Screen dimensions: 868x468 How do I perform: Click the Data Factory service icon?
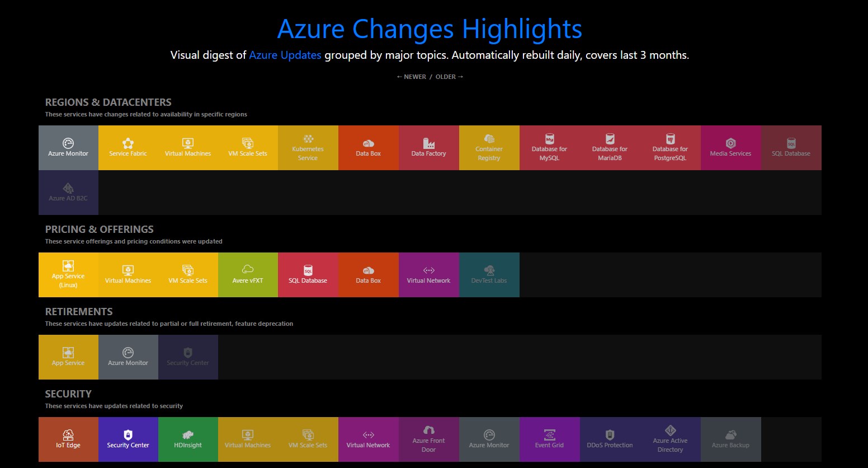[x=429, y=147]
